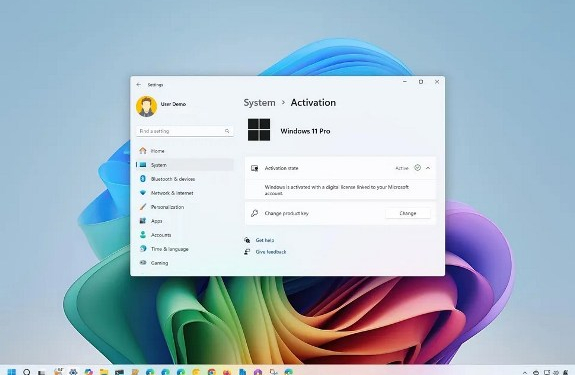Focus the Find a setting search box
Image resolution: width=575 pixels, height=375 pixels.
[x=185, y=131]
